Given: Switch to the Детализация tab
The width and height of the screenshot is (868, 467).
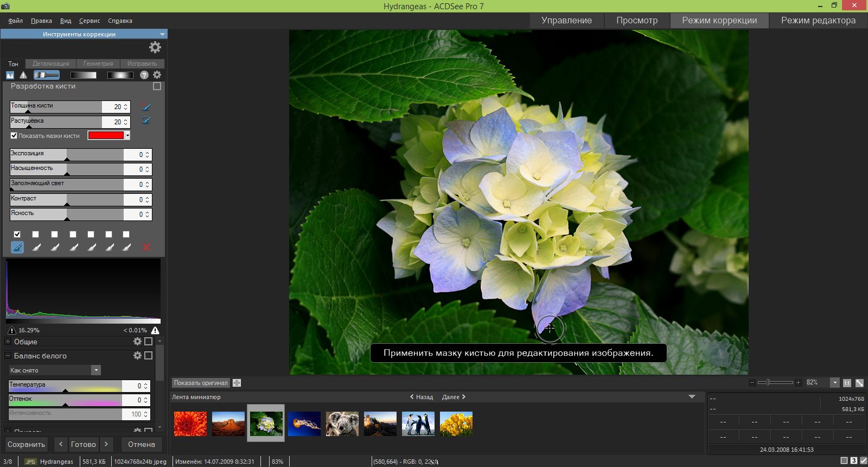Looking at the screenshot, I should (x=51, y=64).
